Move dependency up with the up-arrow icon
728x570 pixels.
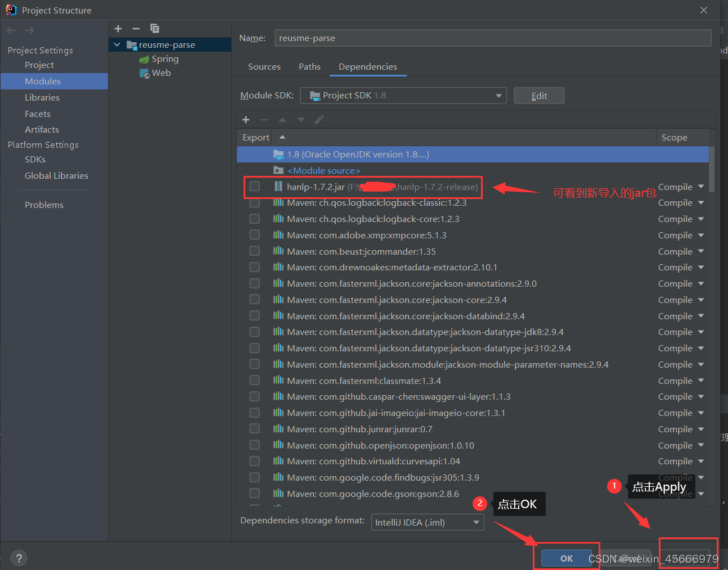[282, 120]
